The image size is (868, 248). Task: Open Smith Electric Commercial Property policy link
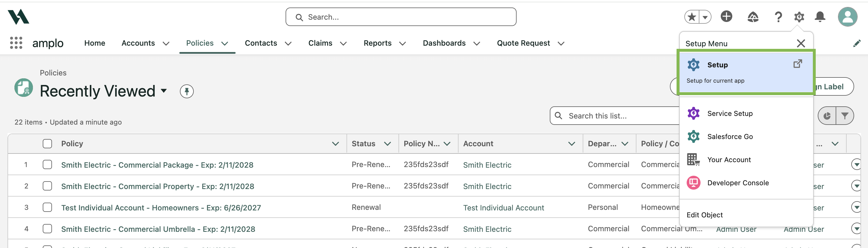click(x=158, y=186)
